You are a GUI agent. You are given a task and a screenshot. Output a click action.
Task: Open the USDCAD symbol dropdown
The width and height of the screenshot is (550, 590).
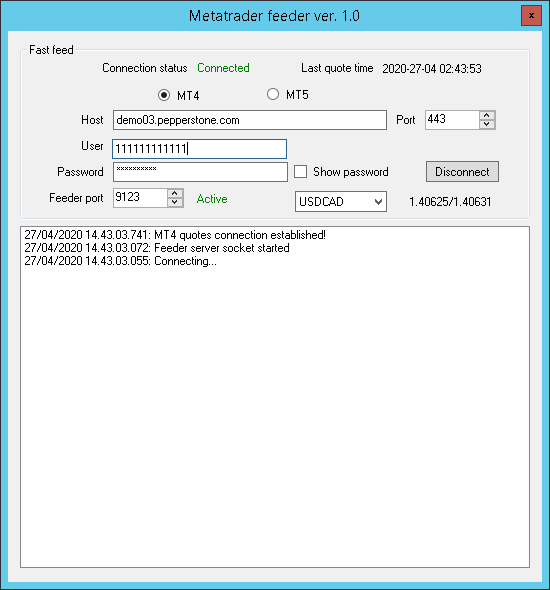341,202
